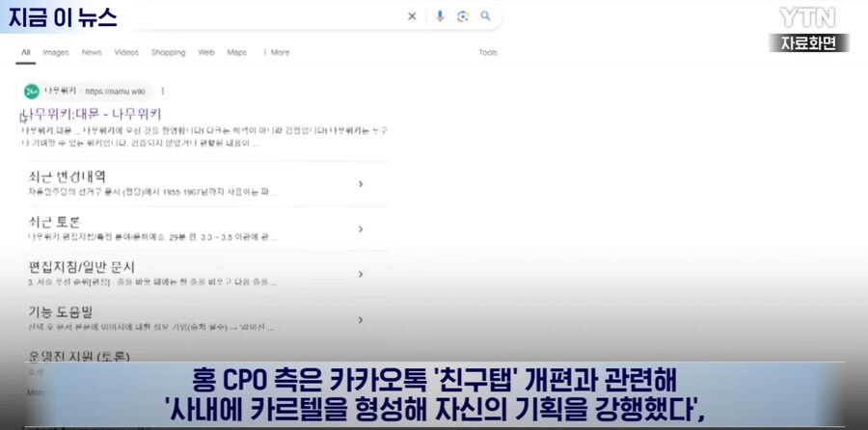The image size is (868, 430).
Task: Open the 나무위키:대문 result title link
Action: [96, 114]
